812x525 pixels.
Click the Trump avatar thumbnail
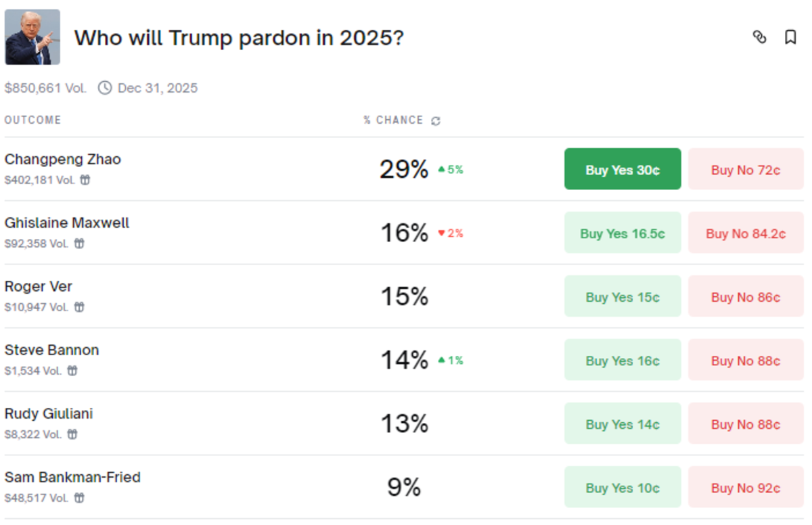pyautogui.click(x=32, y=37)
